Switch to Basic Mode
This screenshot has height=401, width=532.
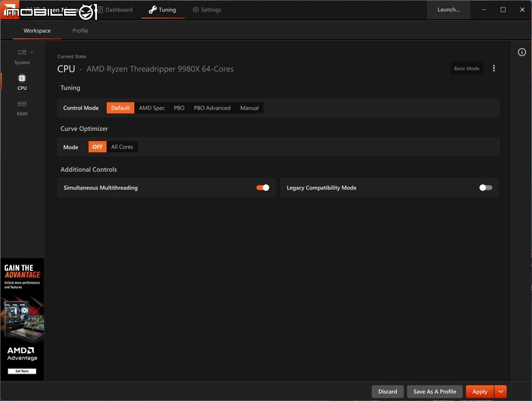467,68
